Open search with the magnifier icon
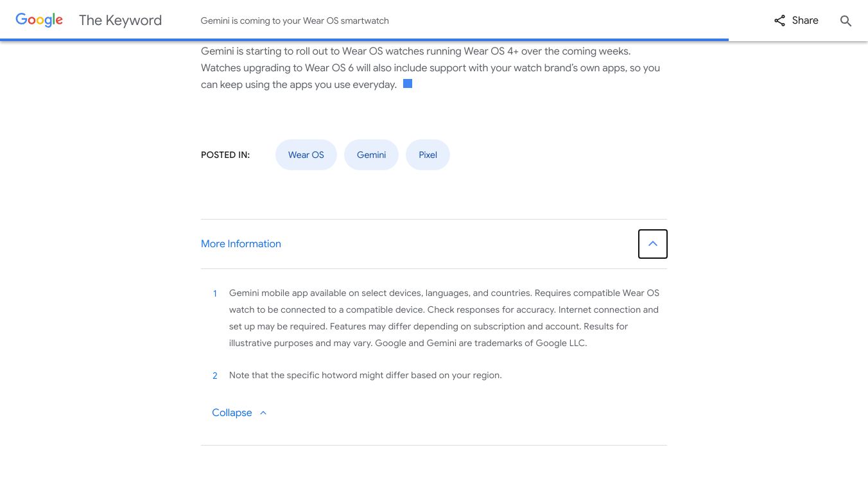 (846, 21)
